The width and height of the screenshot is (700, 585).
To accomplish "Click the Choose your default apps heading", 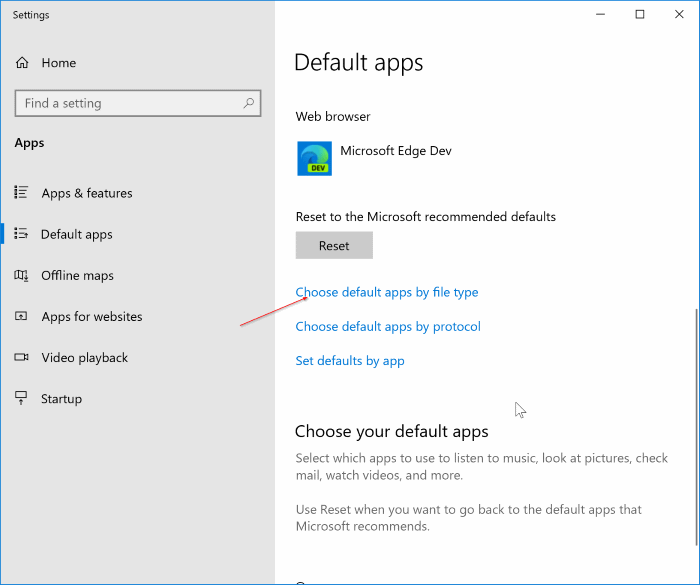I will (392, 431).
